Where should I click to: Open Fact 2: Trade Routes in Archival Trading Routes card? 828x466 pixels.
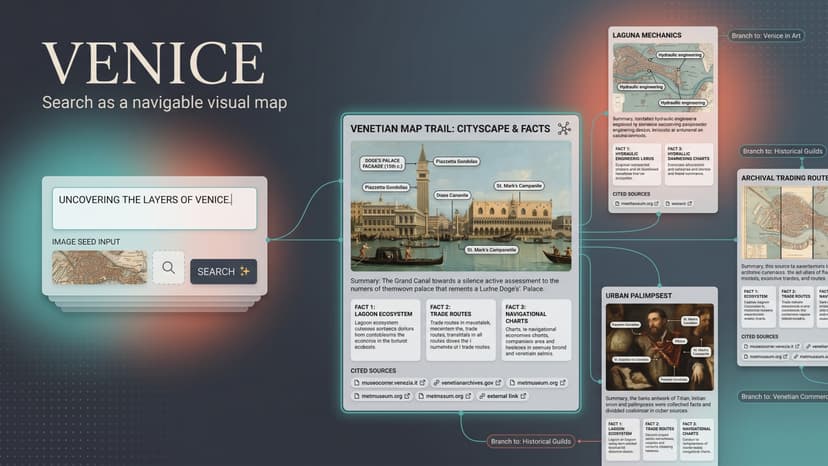point(796,306)
